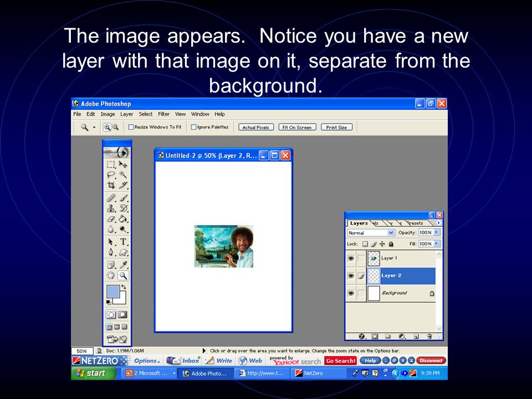Open the Image menu

[108, 114]
